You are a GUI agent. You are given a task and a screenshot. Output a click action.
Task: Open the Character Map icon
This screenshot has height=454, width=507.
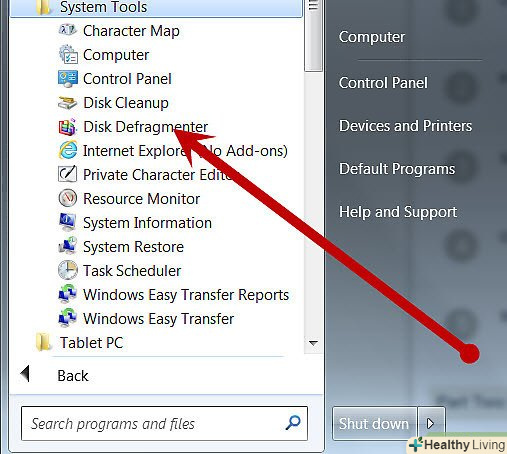click(68, 31)
